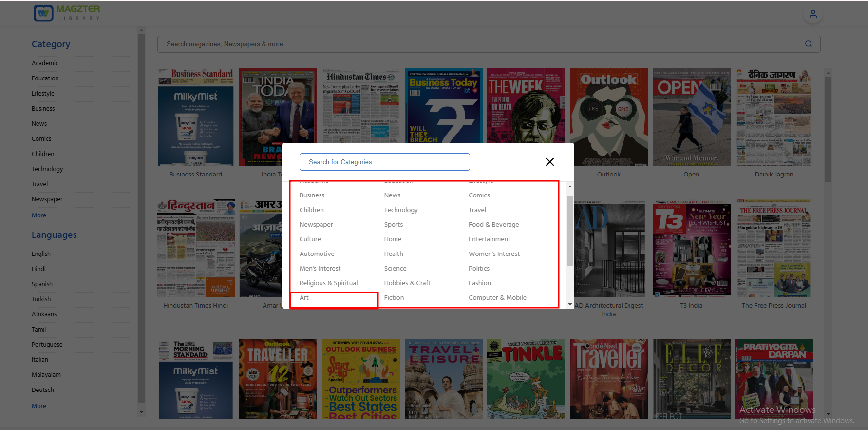Open Religious & Spiritual category
Image resolution: width=868 pixels, height=430 pixels.
pyautogui.click(x=328, y=283)
